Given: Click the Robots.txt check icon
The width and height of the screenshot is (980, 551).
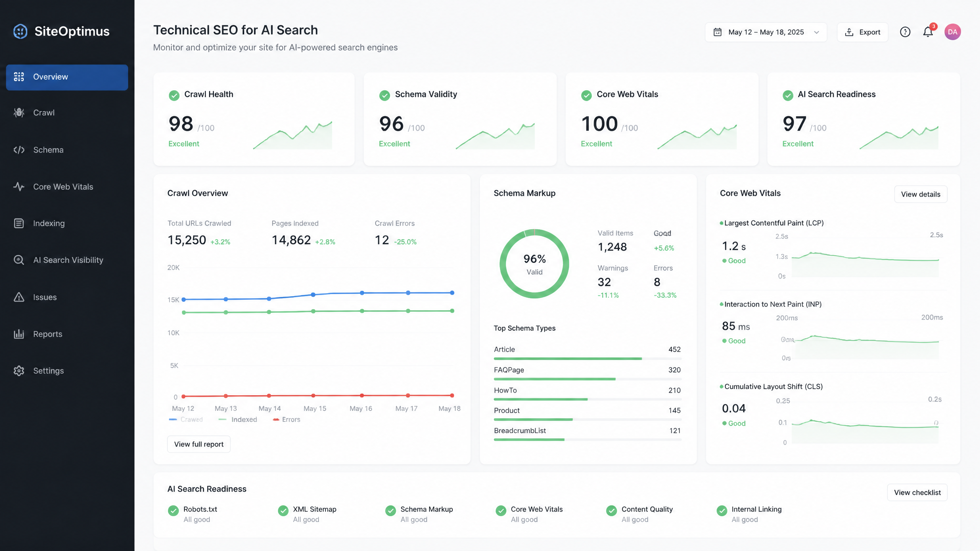Looking at the screenshot, I should pos(173,511).
